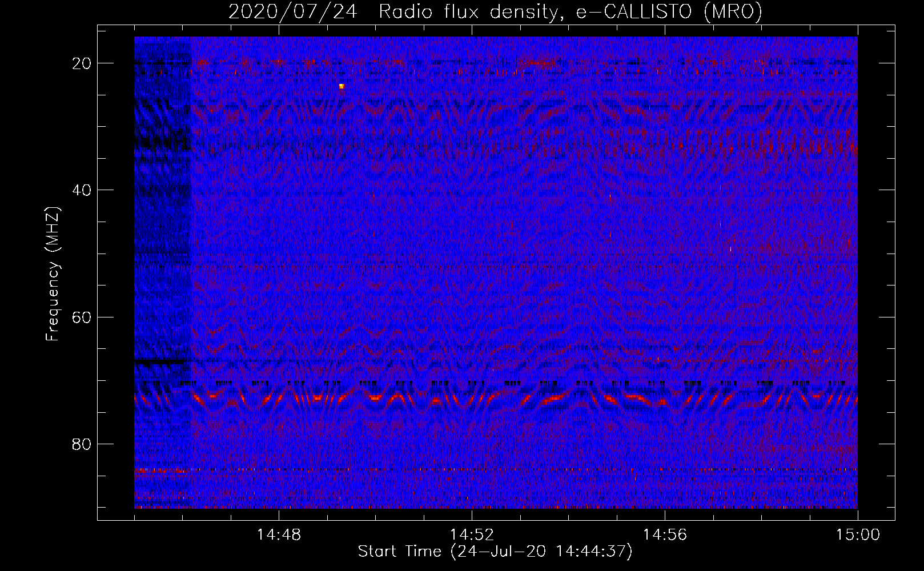Click the 14:48 time tick label

coord(279,535)
